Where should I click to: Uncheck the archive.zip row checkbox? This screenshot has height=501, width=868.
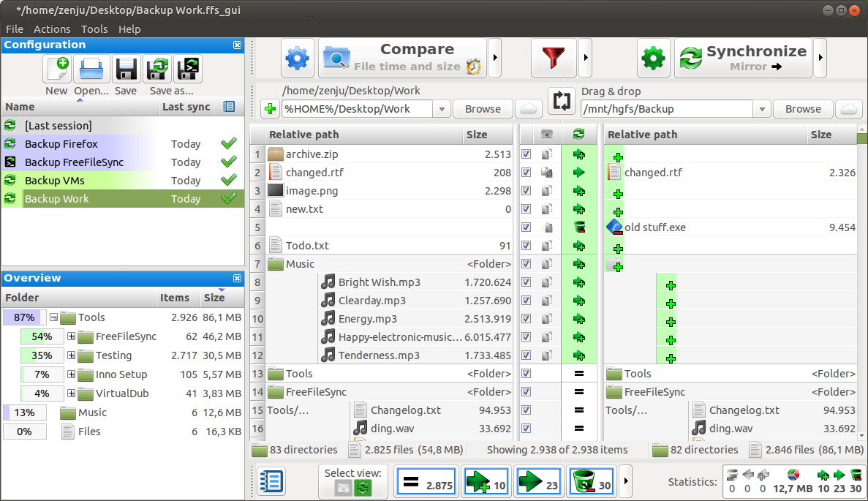click(x=526, y=154)
